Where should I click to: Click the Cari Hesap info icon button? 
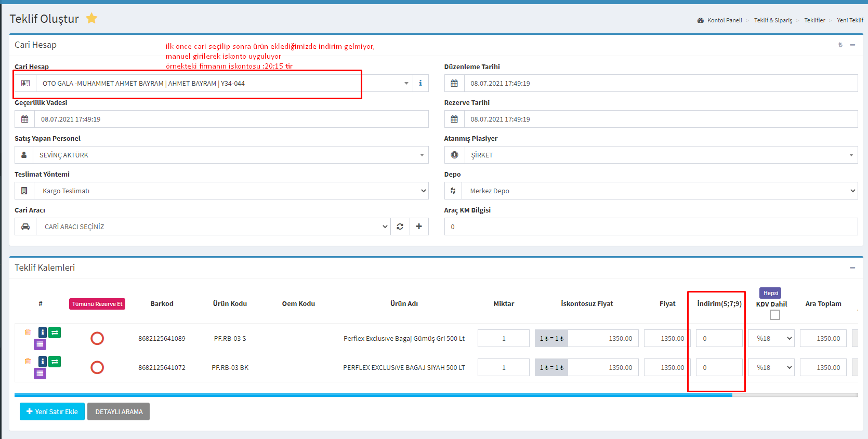click(420, 83)
